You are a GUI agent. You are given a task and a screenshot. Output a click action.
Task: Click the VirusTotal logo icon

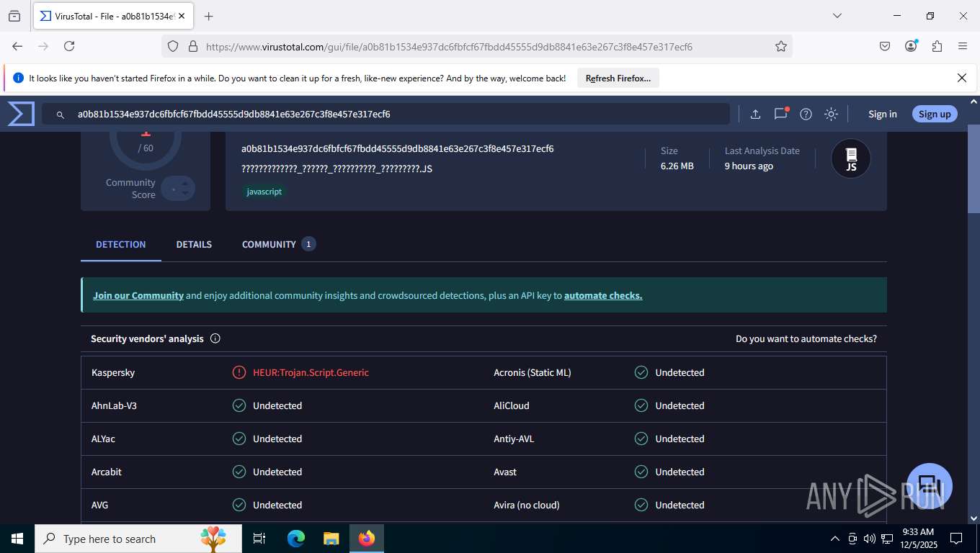21,114
